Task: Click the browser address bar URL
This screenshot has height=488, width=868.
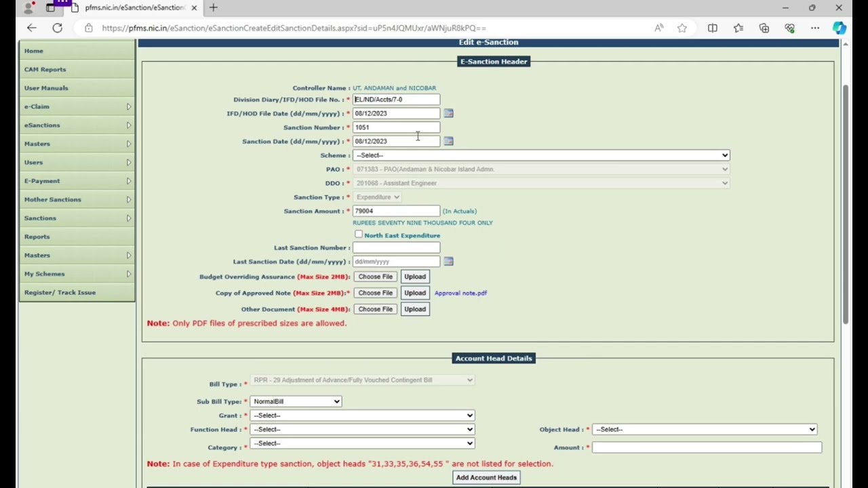Action: (x=294, y=28)
